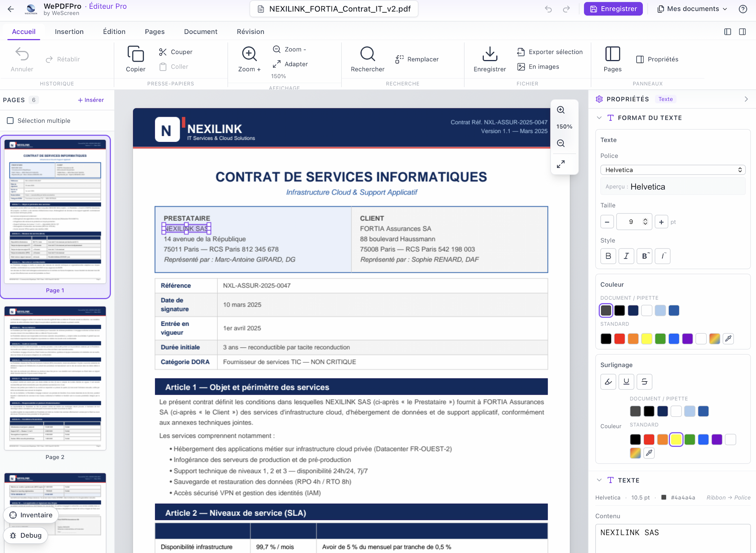Toggle right sidebar layout icon
This screenshot has height=553, width=756.
742,32
